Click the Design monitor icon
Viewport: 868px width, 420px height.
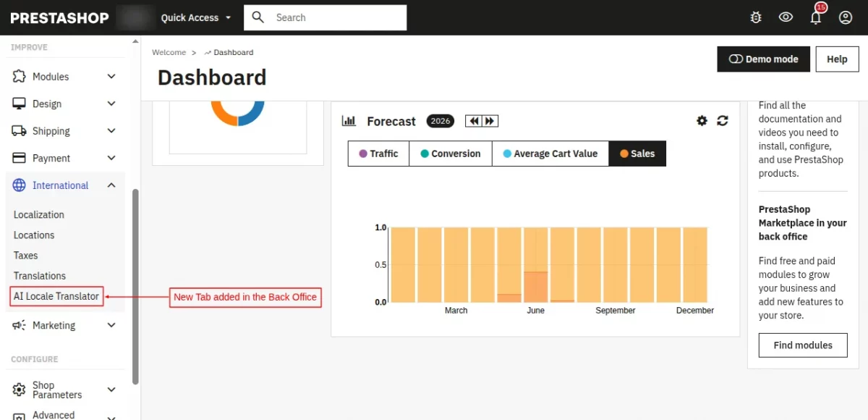pyautogui.click(x=20, y=104)
